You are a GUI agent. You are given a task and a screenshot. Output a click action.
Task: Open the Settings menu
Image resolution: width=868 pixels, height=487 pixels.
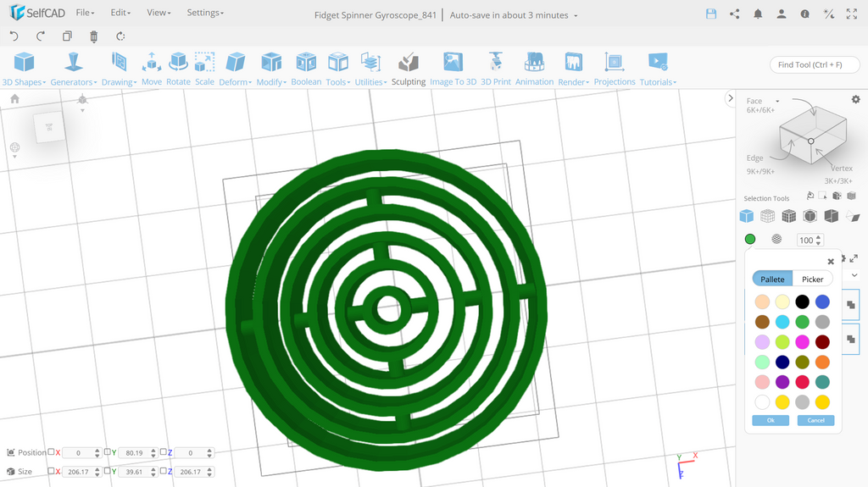205,13
